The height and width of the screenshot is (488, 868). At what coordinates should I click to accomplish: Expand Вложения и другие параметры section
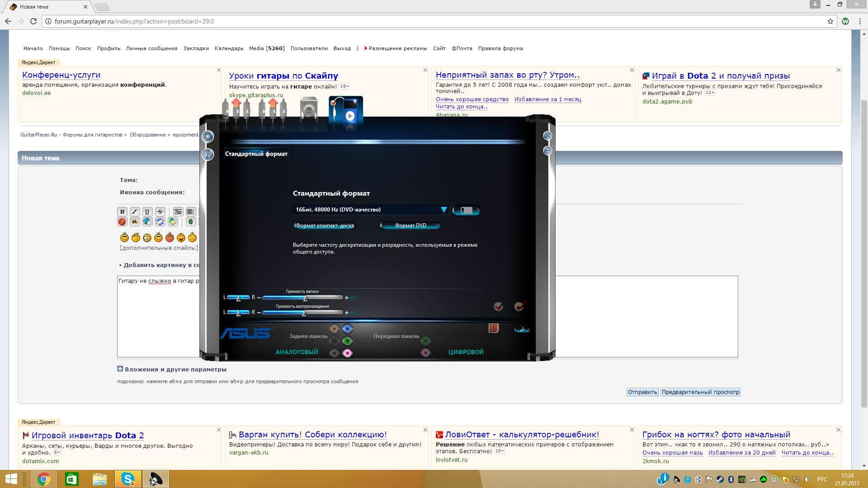pyautogui.click(x=120, y=369)
